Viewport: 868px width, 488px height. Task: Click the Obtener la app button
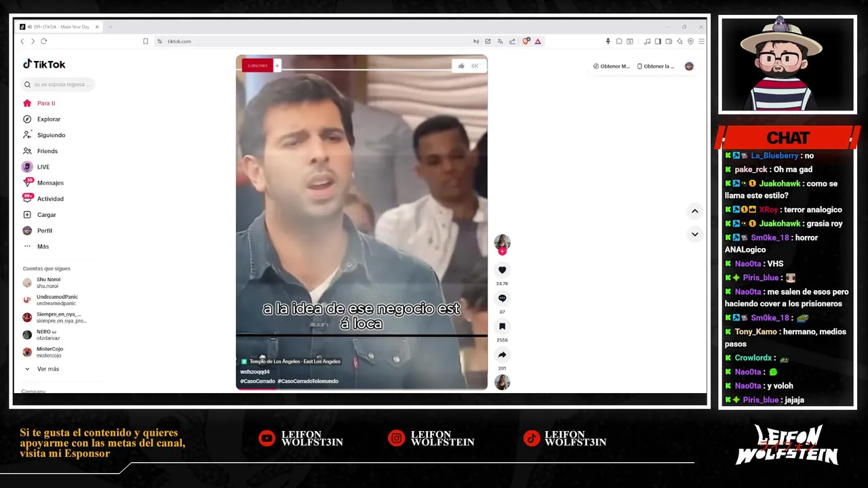(x=656, y=66)
